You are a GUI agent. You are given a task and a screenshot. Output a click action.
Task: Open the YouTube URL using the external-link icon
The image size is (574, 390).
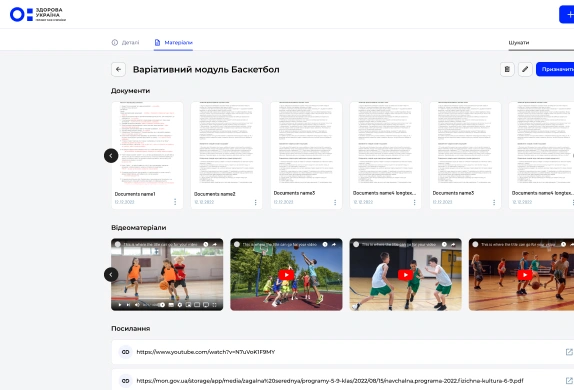coord(569,352)
